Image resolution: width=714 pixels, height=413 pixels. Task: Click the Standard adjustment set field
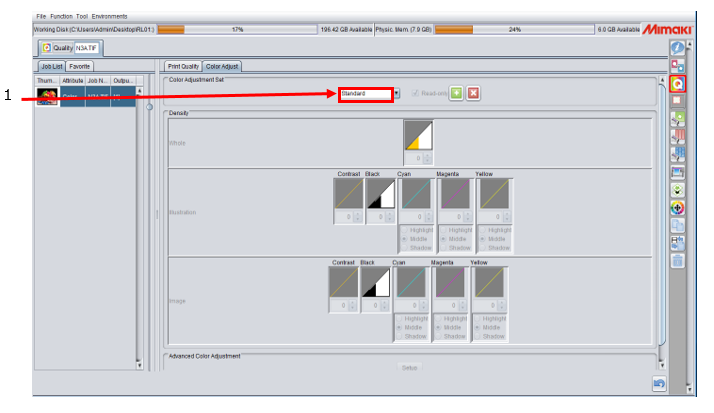366,94
